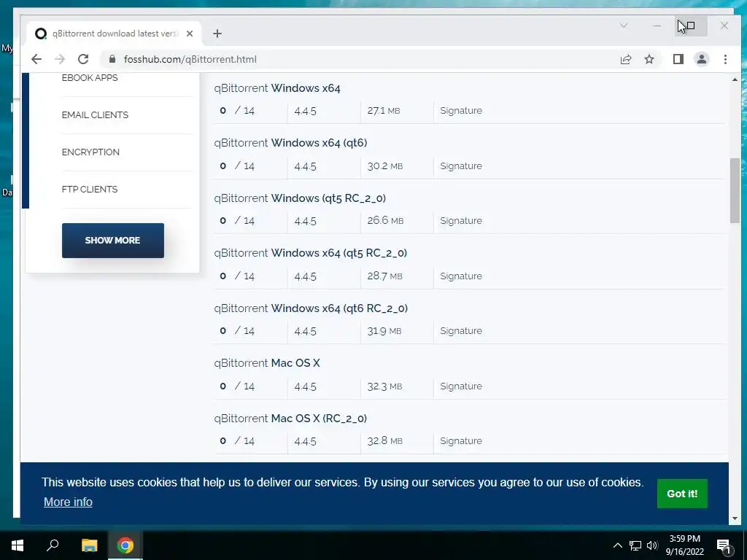
Task: Select the qBittorrent download tab
Action: [115, 34]
